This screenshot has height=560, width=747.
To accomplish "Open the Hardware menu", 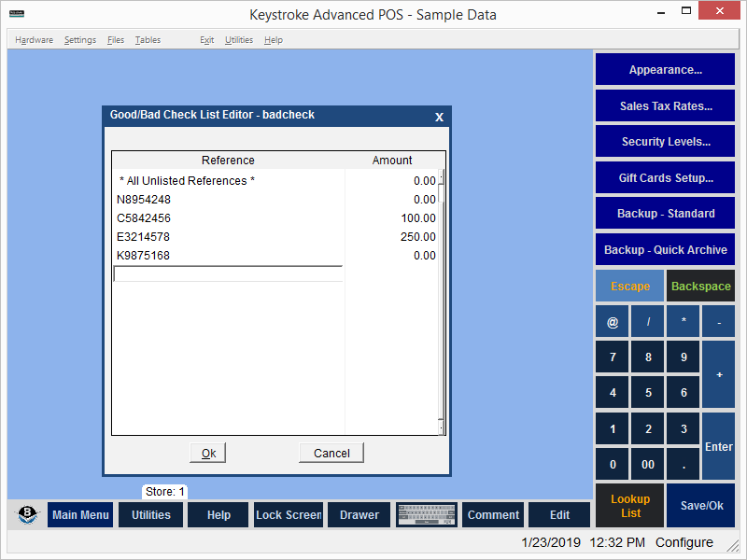I will (34, 40).
